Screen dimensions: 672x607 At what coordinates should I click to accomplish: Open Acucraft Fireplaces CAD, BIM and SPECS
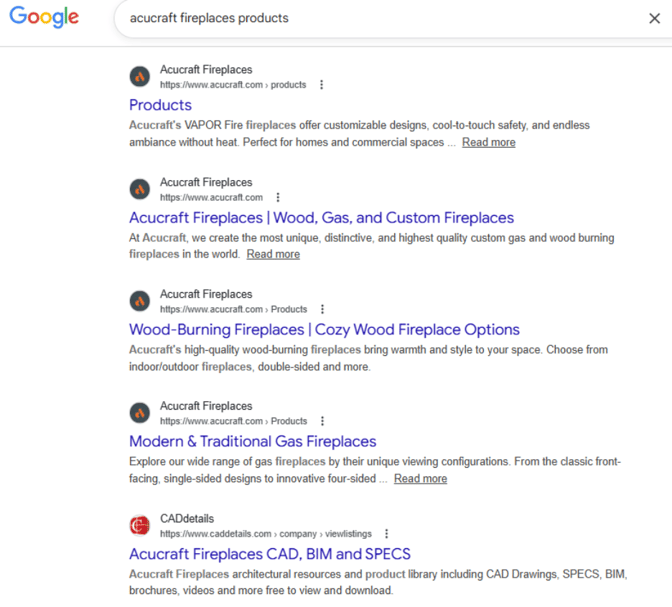269,553
